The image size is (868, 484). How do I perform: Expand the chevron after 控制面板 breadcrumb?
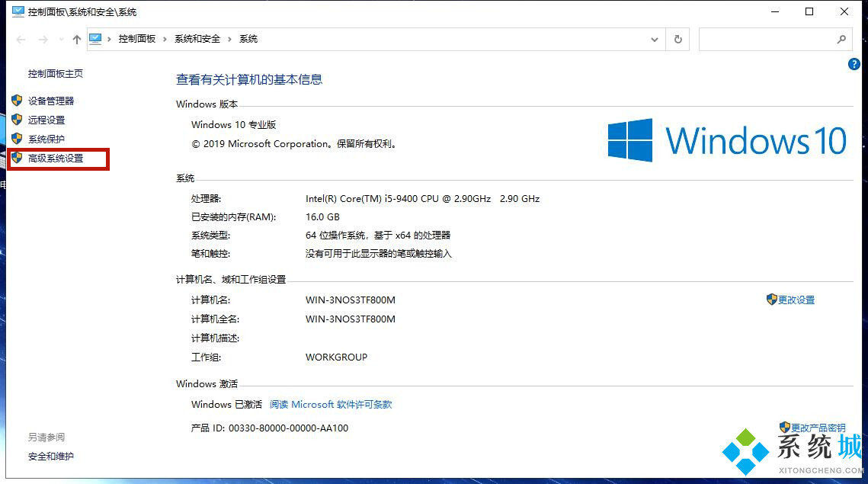tap(165, 39)
